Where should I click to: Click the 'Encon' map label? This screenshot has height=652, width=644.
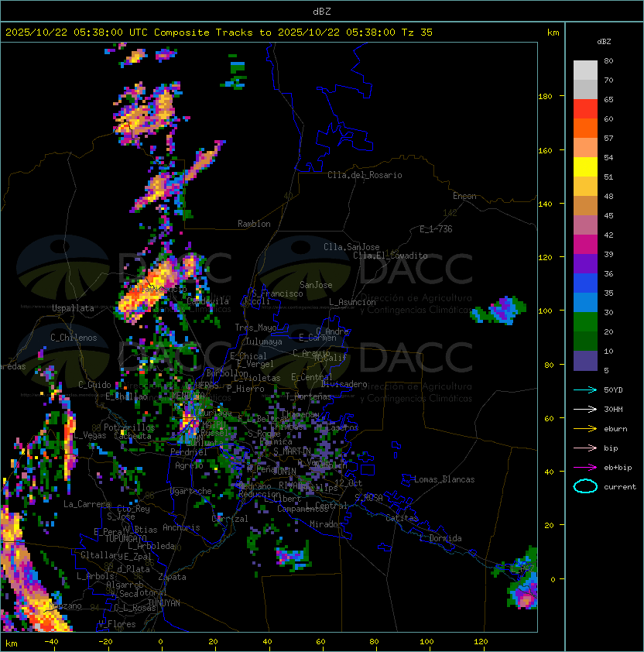coord(464,196)
